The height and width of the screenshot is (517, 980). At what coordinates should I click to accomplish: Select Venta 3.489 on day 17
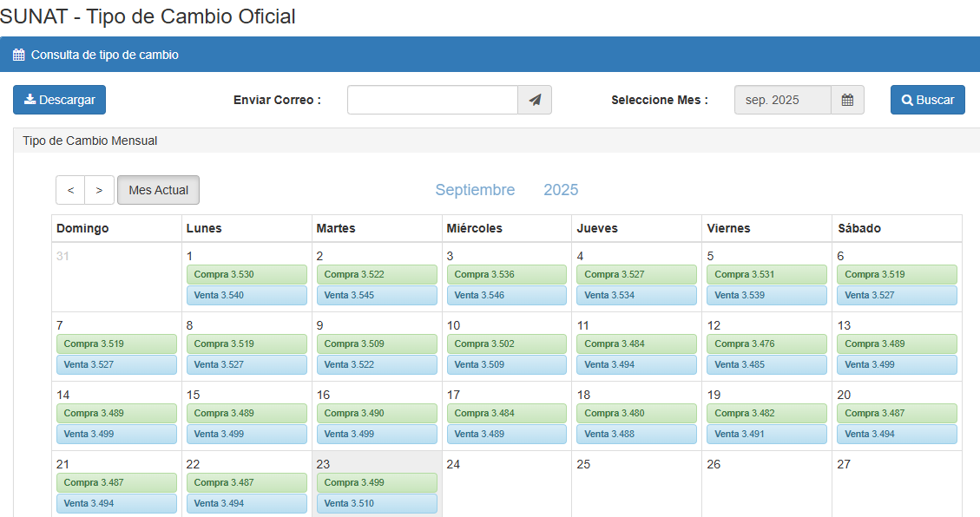coord(507,434)
